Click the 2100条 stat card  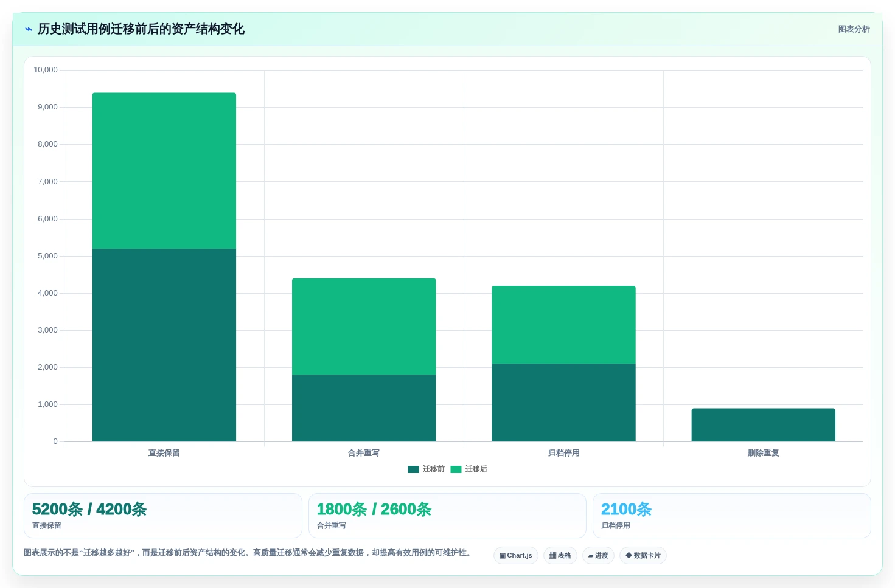coord(732,516)
